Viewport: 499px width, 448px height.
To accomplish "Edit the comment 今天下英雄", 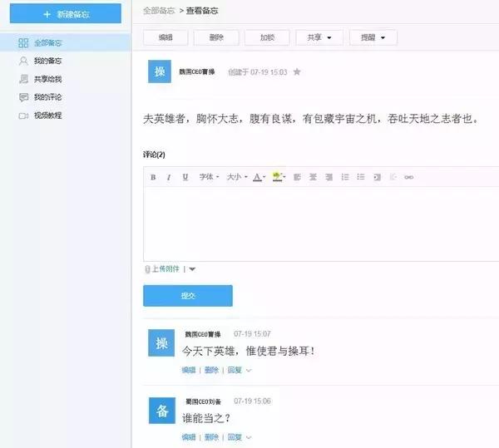I will 189,370.
